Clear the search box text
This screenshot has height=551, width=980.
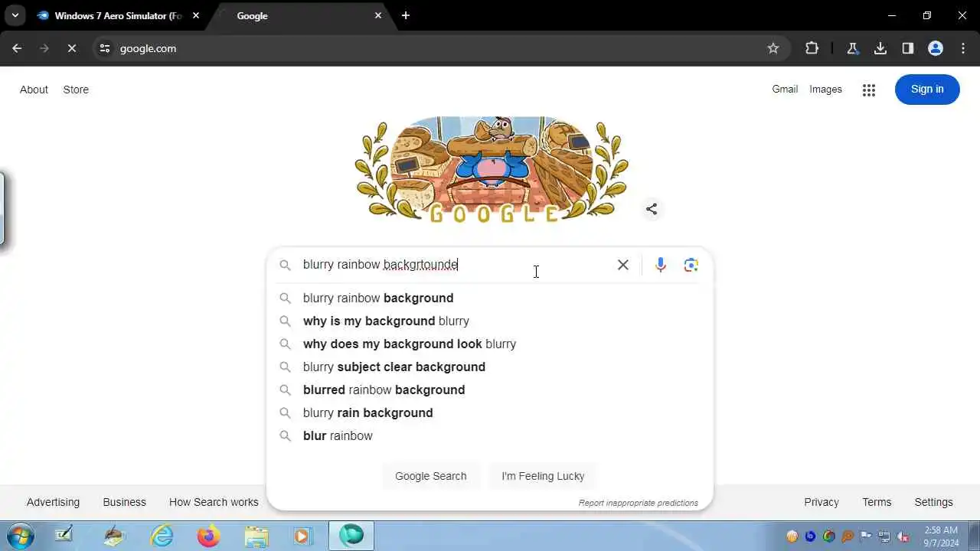coord(623,265)
